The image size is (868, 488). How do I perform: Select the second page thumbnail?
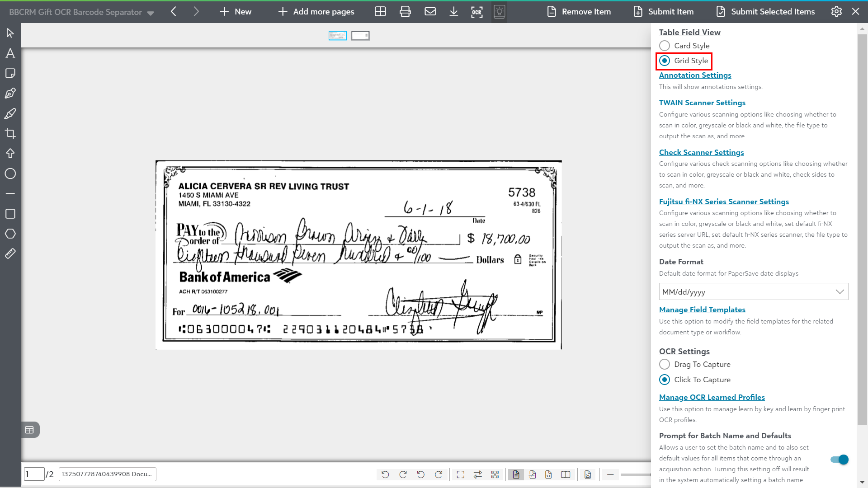360,36
